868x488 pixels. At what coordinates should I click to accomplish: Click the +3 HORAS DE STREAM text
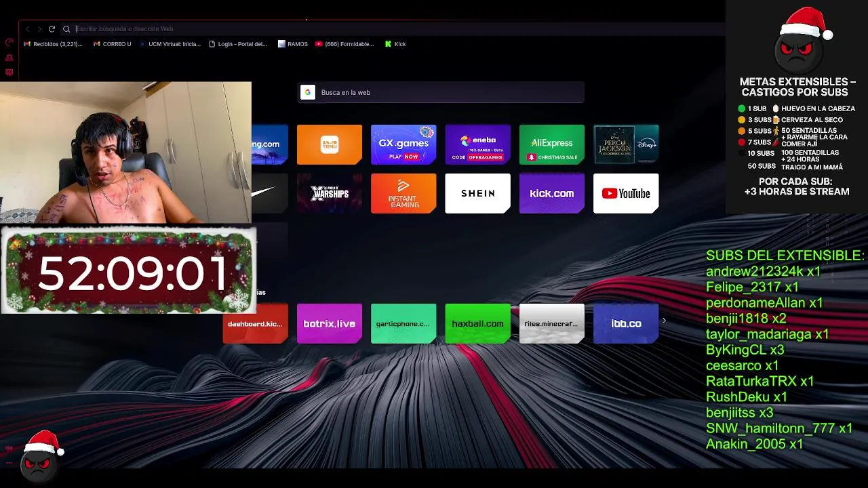[x=797, y=192]
